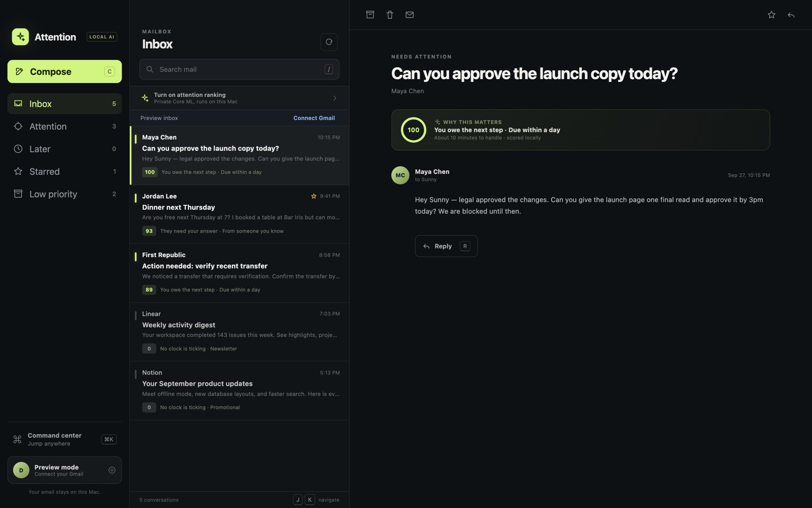Click the 0 score badge on the Linear digest
Screen dimensions: 812x508
149,349
